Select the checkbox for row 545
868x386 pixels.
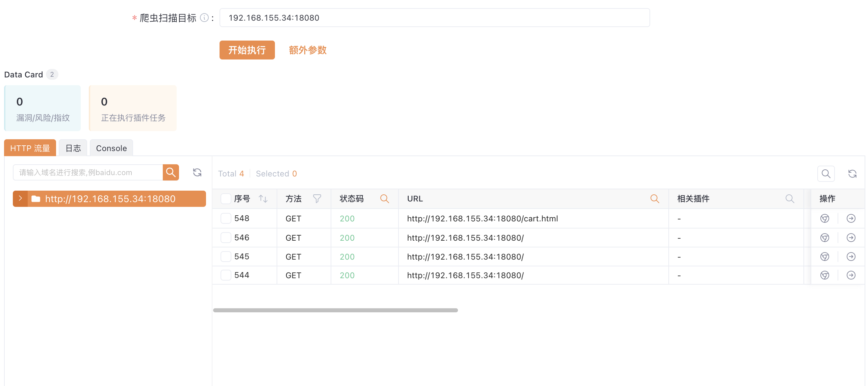click(x=226, y=257)
